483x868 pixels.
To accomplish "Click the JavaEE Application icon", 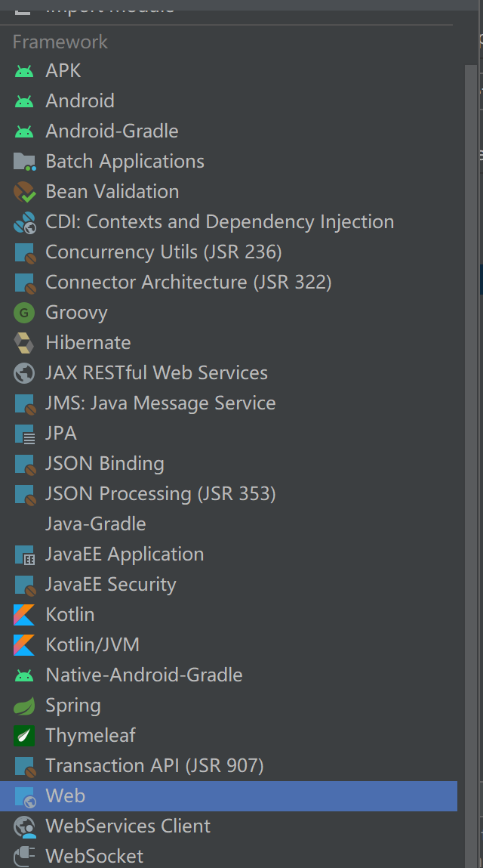I will pyautogui.click(x=25, y=554).
